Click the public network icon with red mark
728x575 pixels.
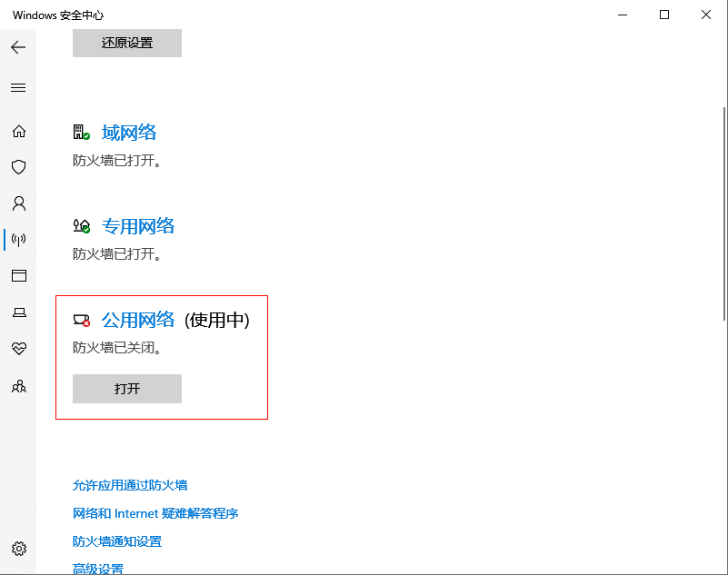coord(81,321)
